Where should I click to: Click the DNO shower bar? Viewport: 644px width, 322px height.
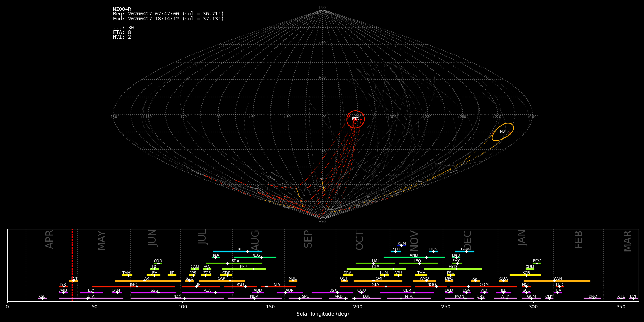coord(592,298)
